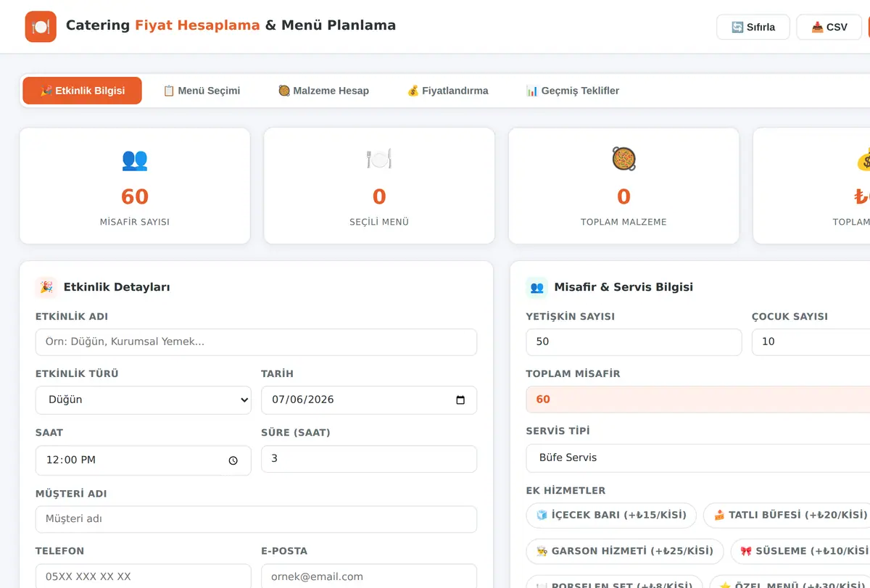Click the Süre (Saat) field

(369, 459)
